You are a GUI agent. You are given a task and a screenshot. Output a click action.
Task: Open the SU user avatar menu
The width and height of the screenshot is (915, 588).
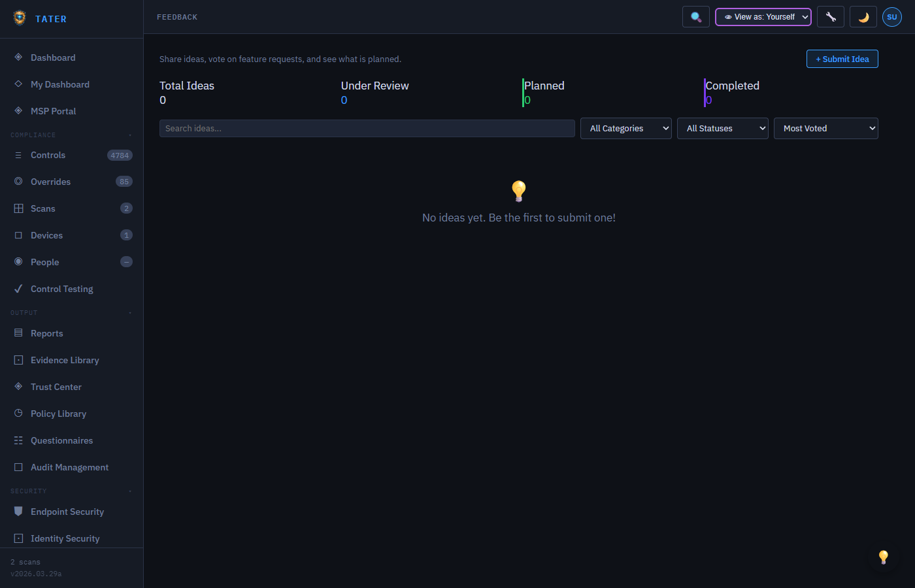[x=892, y=17]
